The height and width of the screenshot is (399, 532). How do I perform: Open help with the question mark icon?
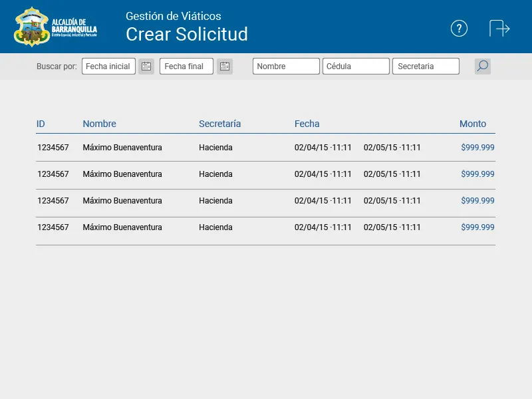click(459, 29)
